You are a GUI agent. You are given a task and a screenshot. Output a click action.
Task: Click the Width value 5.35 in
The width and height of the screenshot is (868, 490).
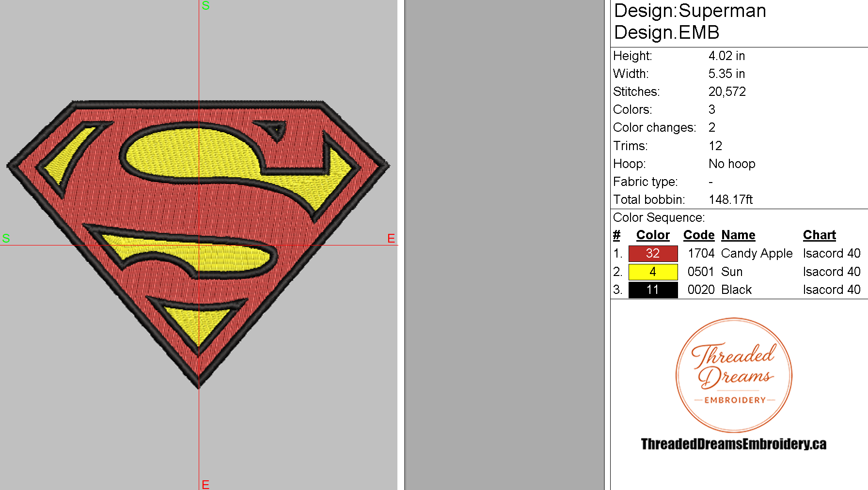(x=726, y=74)
